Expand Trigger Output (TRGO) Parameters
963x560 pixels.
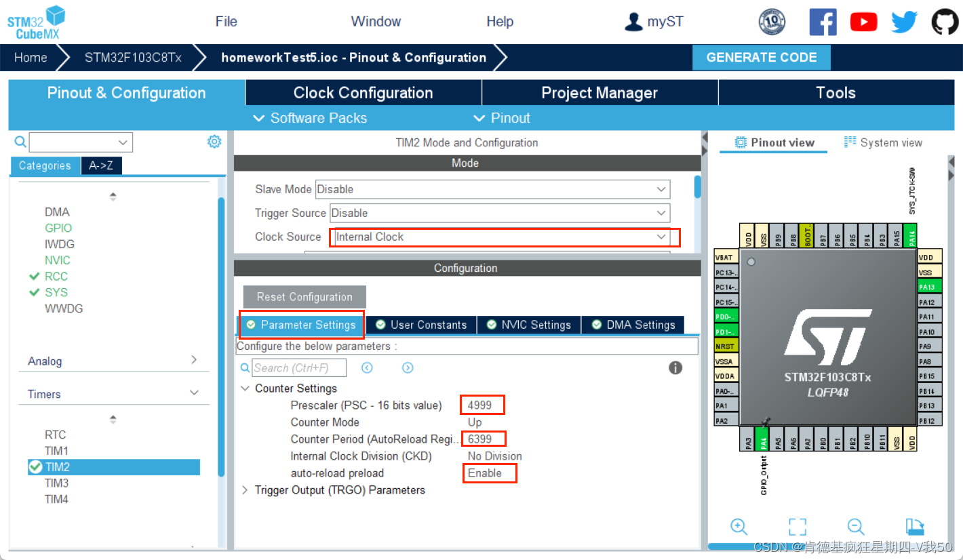tap(245, 490)
